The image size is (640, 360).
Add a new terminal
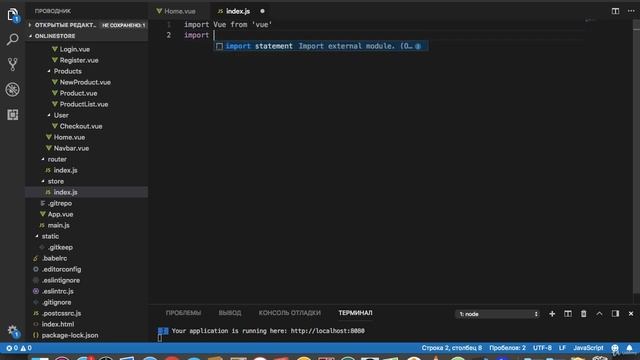pos(552,313)
